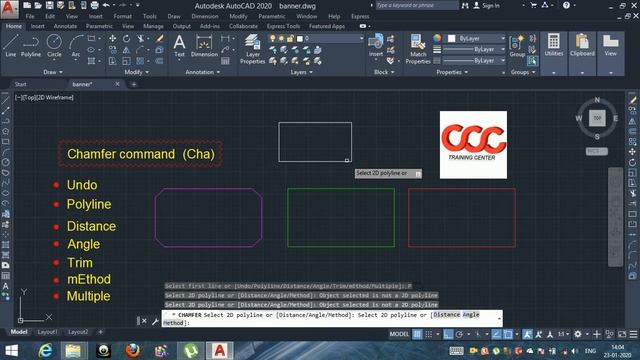Click the Group tool icon
640x360 pixels.
point(517,45)
